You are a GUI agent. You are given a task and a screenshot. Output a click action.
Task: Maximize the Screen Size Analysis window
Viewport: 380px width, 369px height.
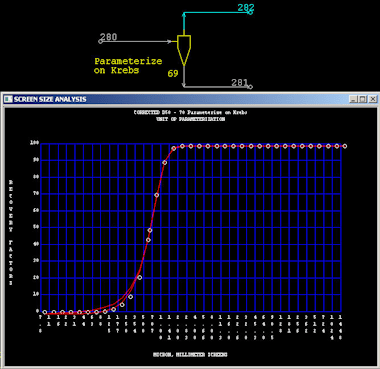click(x=363, y=99)
